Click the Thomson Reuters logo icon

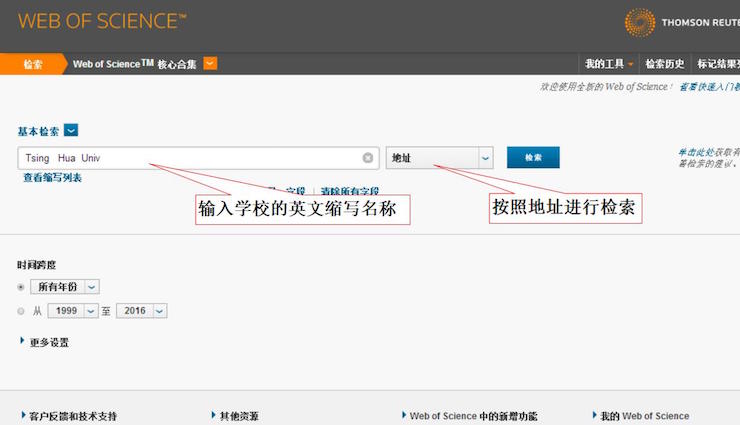tap(640, 22)
